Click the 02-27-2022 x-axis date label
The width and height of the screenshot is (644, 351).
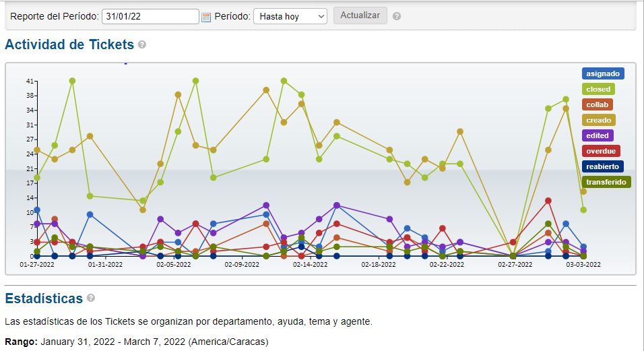click(x=515, y=265)
